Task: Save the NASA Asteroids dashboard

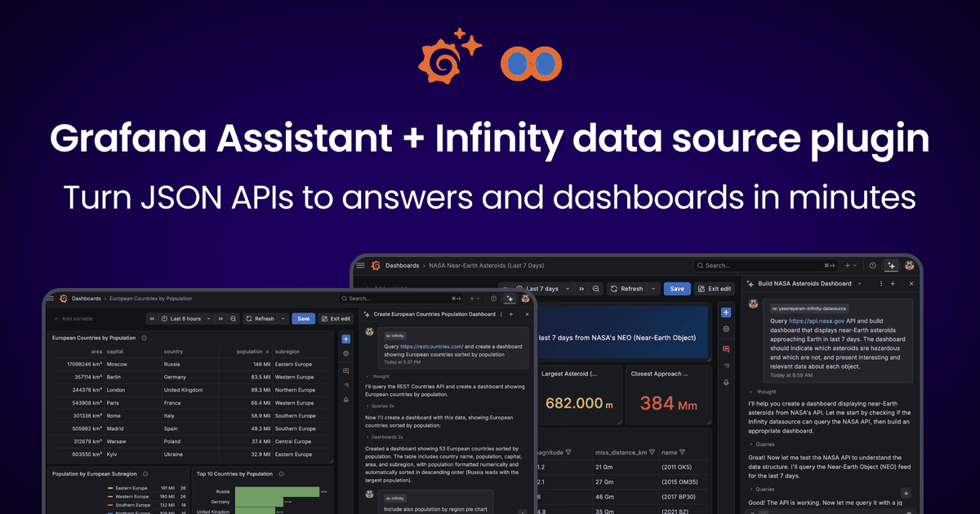Action: click(x=677, y=289)
